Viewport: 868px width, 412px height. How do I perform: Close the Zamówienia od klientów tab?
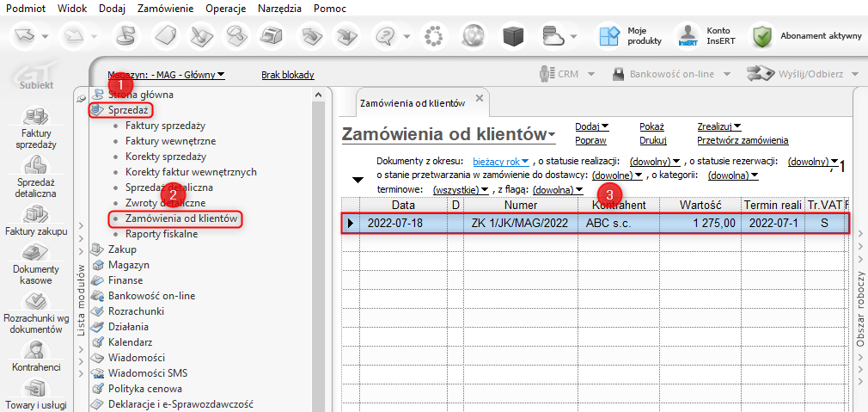(x=480, y=97)
